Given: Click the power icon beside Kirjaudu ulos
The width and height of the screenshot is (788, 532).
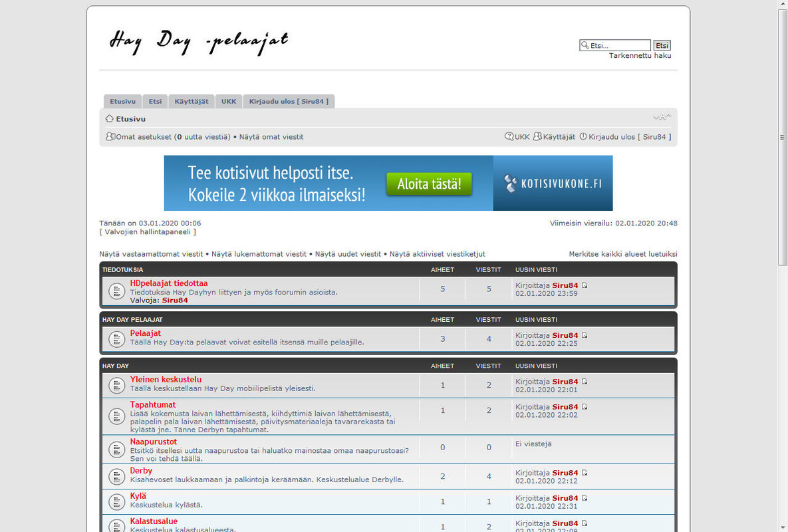Looking at the screenshot, I should [x=583, y=136].
